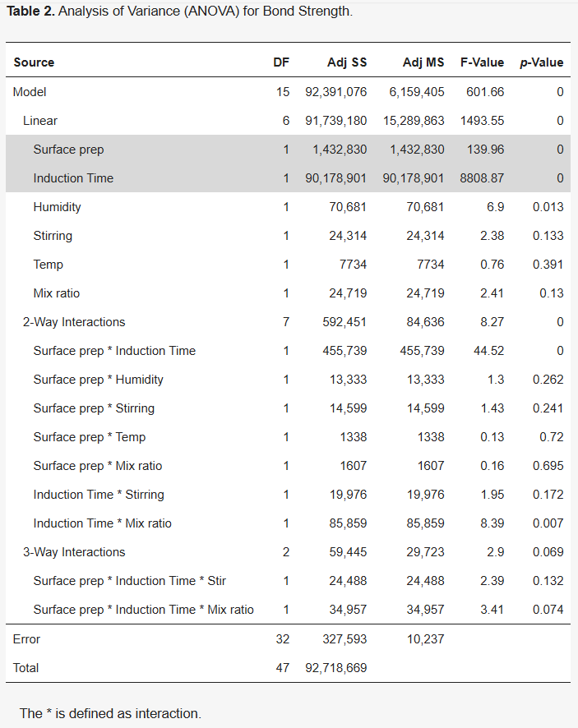Viewport: 578px width, 728px height.
Task: Click the Adj SS column header
Action: [x=347, y=62]
